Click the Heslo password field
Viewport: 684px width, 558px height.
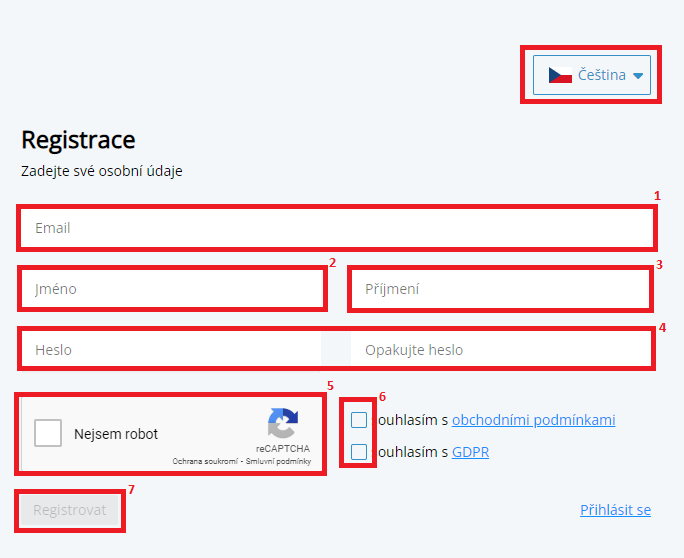click(x=170, y=350)
